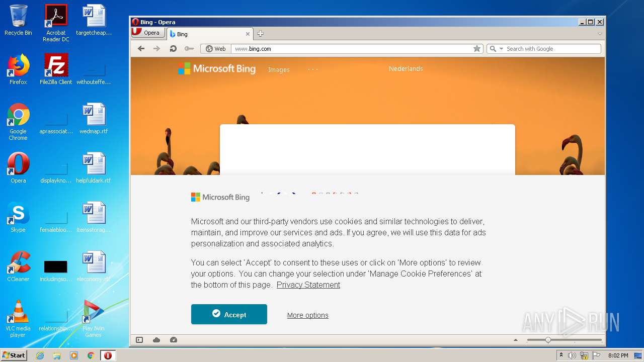Expand the zoom options arrow
The height and width of the screenshot is (362, 644).
pyautogui.click(x=515, y=340)
